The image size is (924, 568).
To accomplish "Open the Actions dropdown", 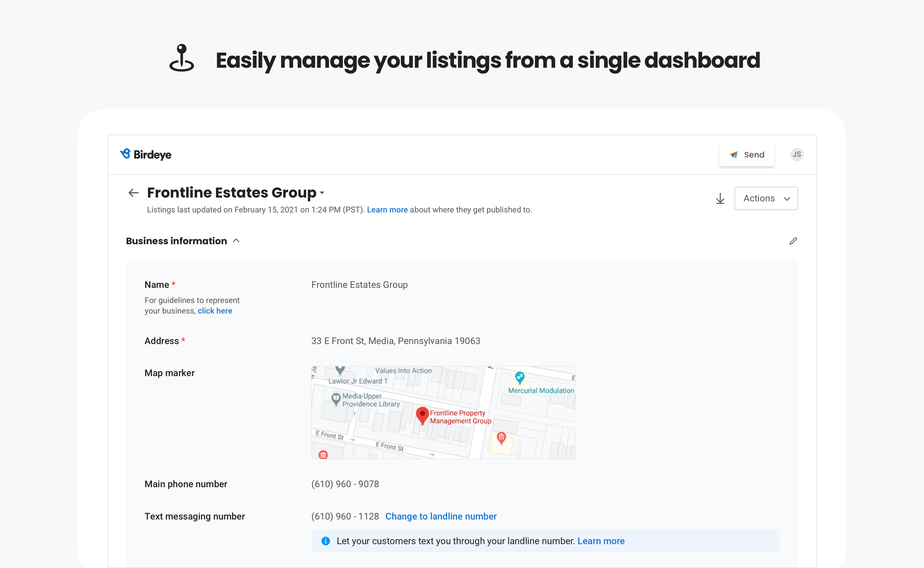I will 766,198.
